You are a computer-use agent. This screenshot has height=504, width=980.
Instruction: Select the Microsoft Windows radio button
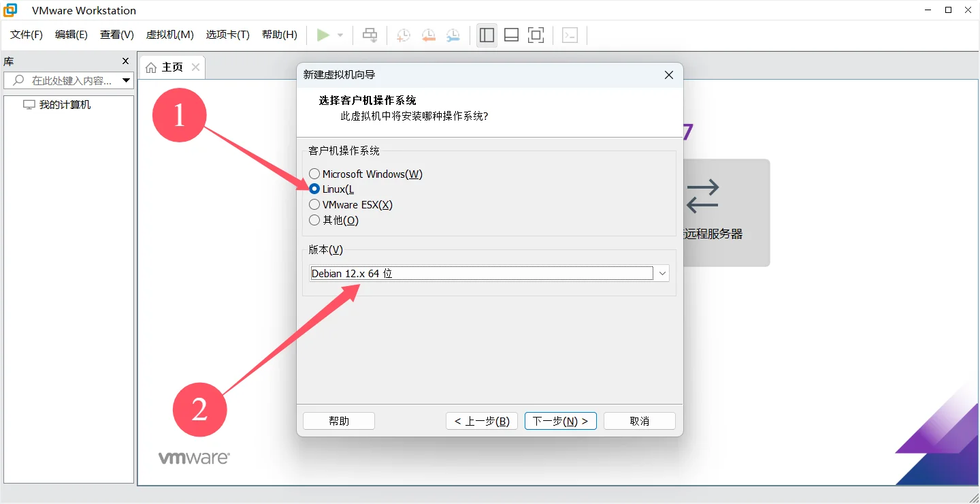pyautogui.click(x=314, y=174)
